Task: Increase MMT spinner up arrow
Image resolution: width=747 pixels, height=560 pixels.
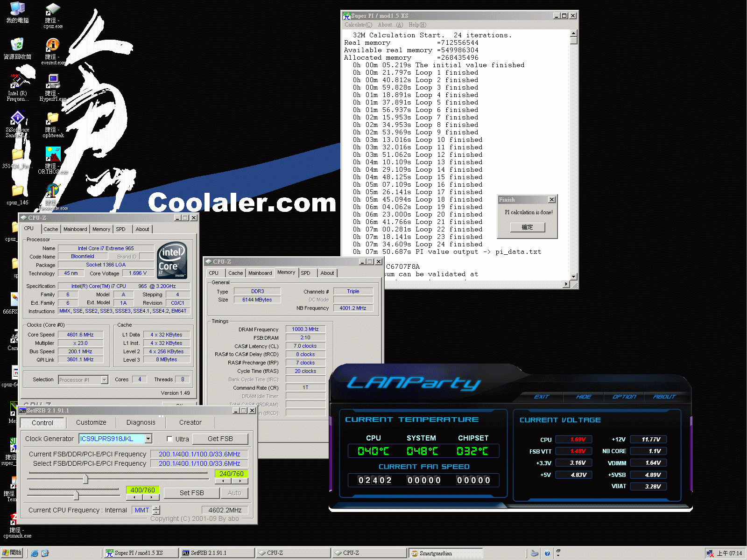Action: (156, 508)
